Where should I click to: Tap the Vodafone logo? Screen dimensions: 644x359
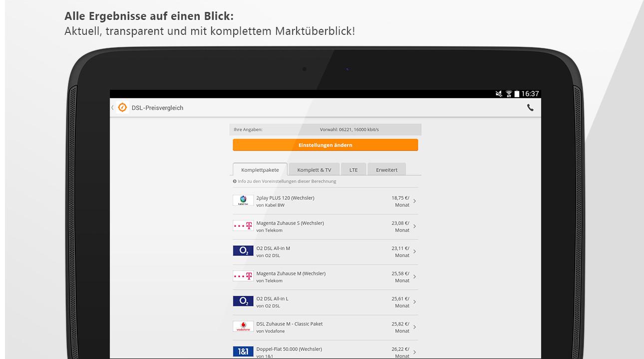(243, 327)
